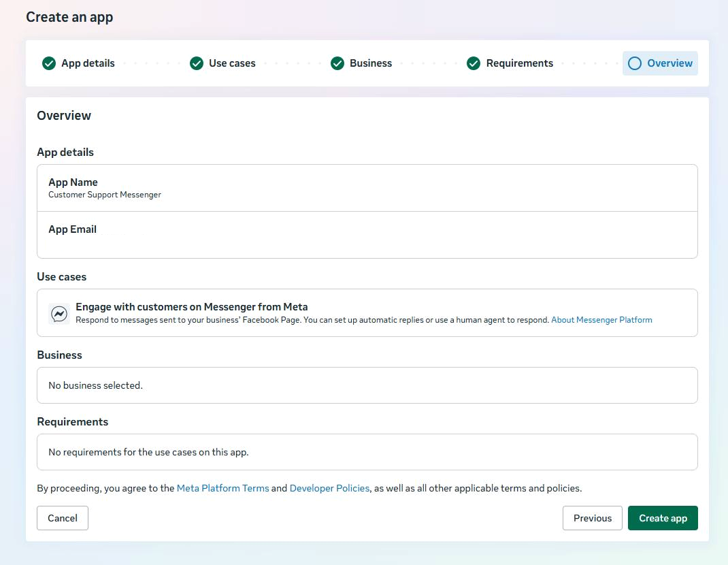Click the 'App Email' label
Image resolution: width=728 pixels, height=565 pixels.
(x=72, y=229)
